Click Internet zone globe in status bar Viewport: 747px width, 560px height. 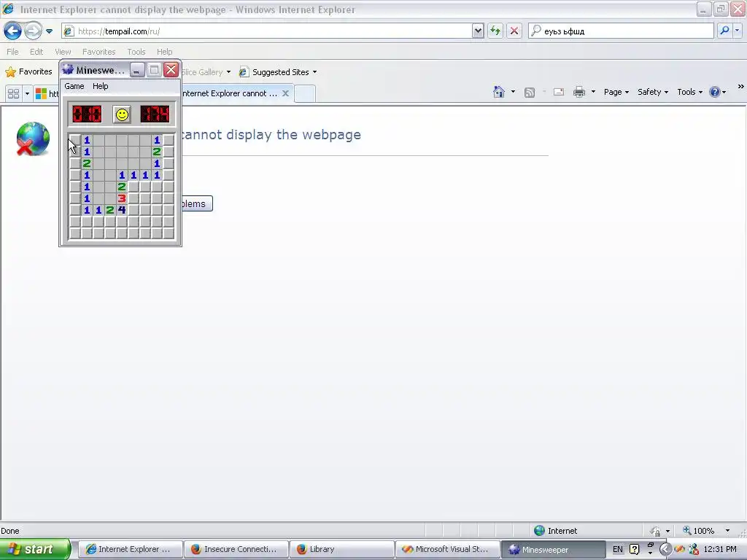point(539,531)
